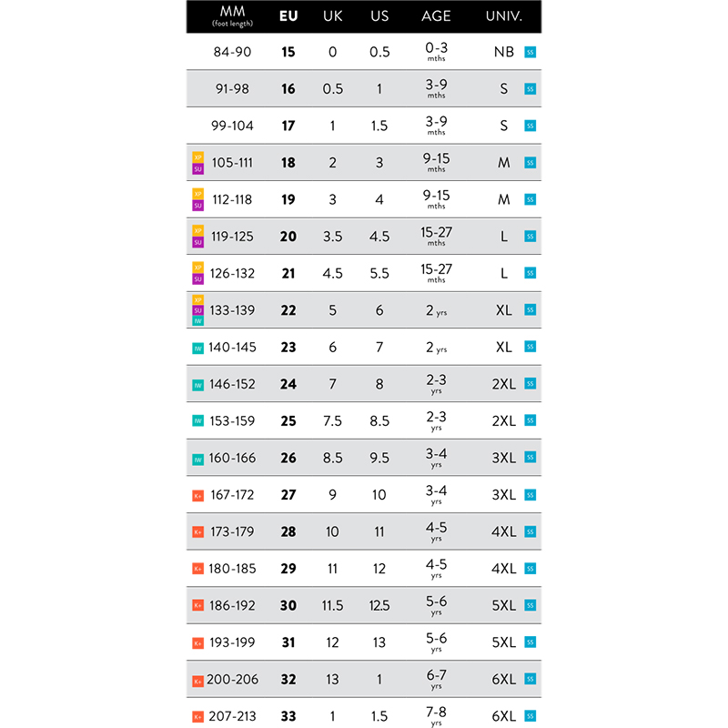The height and width of the screenshot is (728, 728).
Task: Click EU size 24
Action: [288, 384]
